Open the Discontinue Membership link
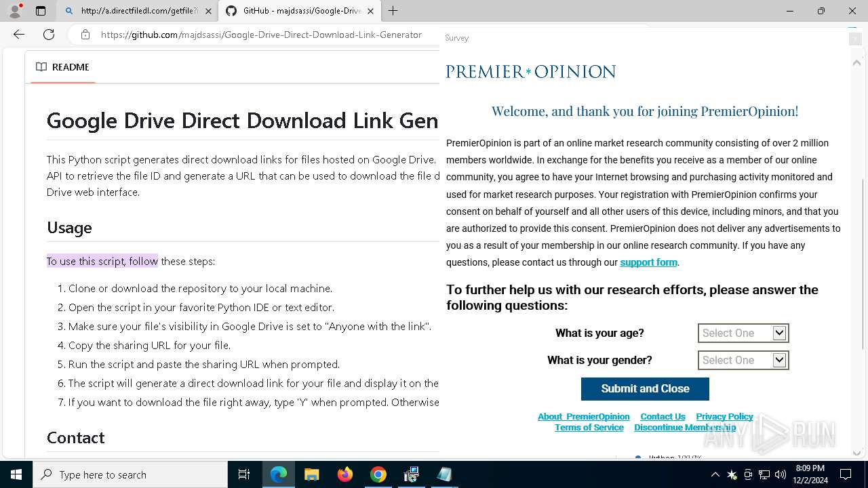This screenshot has width=868, height=488. tap(685, 428)
